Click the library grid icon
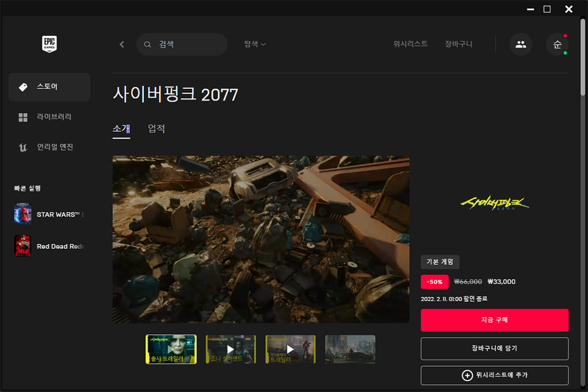 tap(23, 117)
